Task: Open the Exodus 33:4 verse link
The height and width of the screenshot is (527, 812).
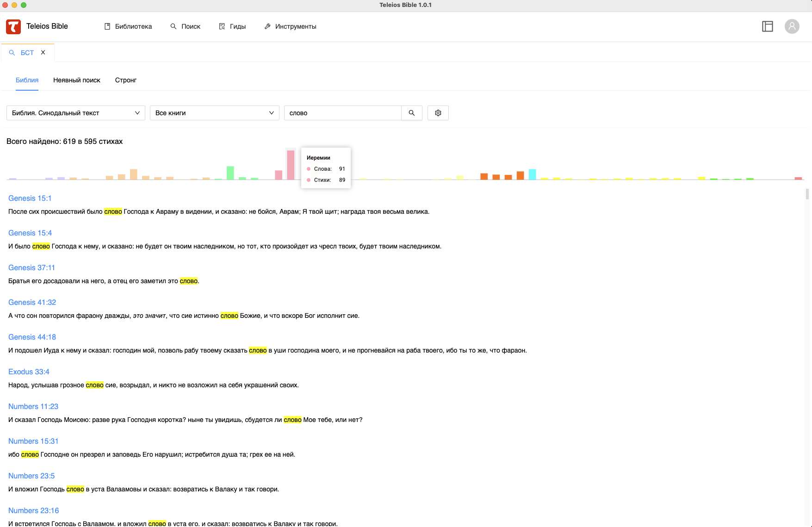Action: pos(29,372)
